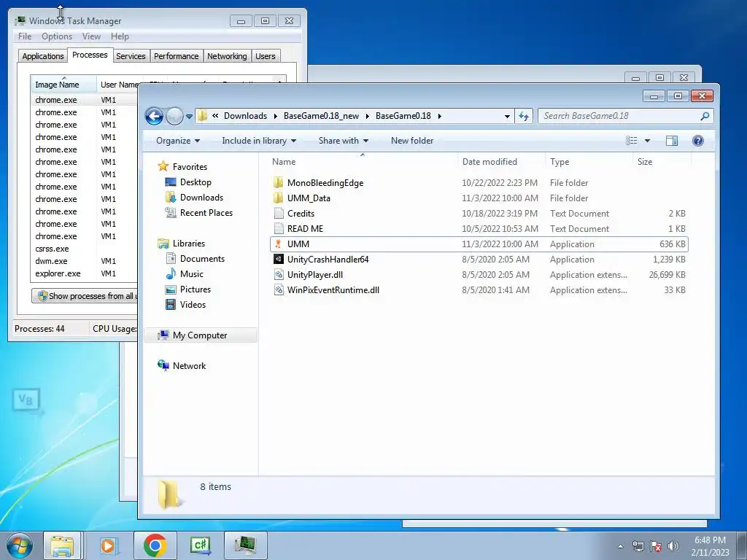Create a New folder
747x560 pixels.
coord(412,141)
